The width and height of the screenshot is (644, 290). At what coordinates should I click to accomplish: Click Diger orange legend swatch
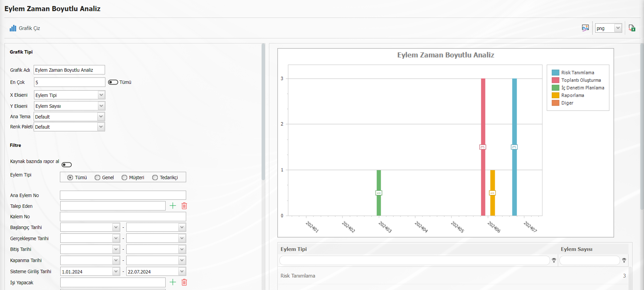[x=555, y=103]
